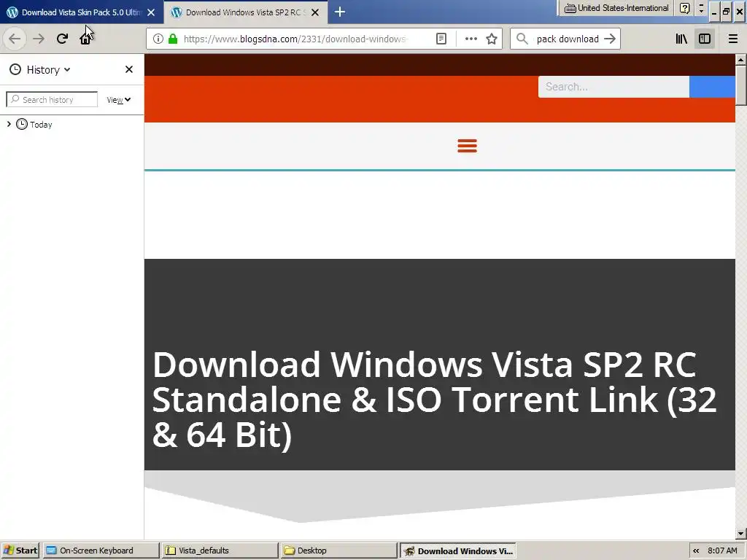Expand the Today history folder
747x560 pixels.
pos(9,124)
